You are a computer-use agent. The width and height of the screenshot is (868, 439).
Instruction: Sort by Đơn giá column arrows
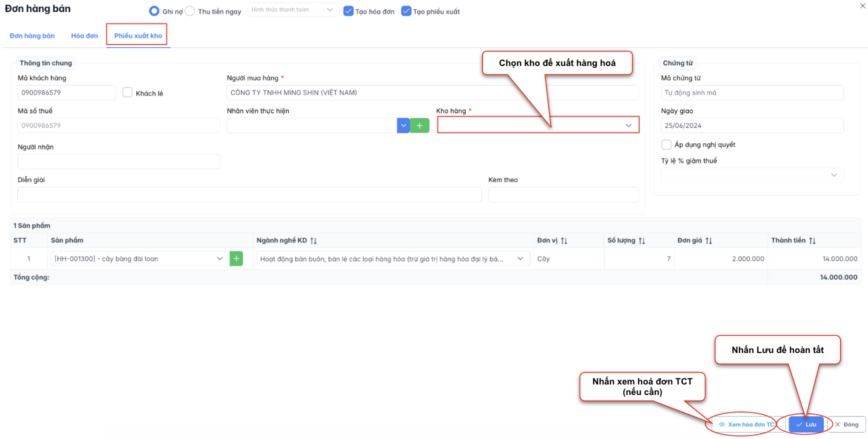pos(709,240)
